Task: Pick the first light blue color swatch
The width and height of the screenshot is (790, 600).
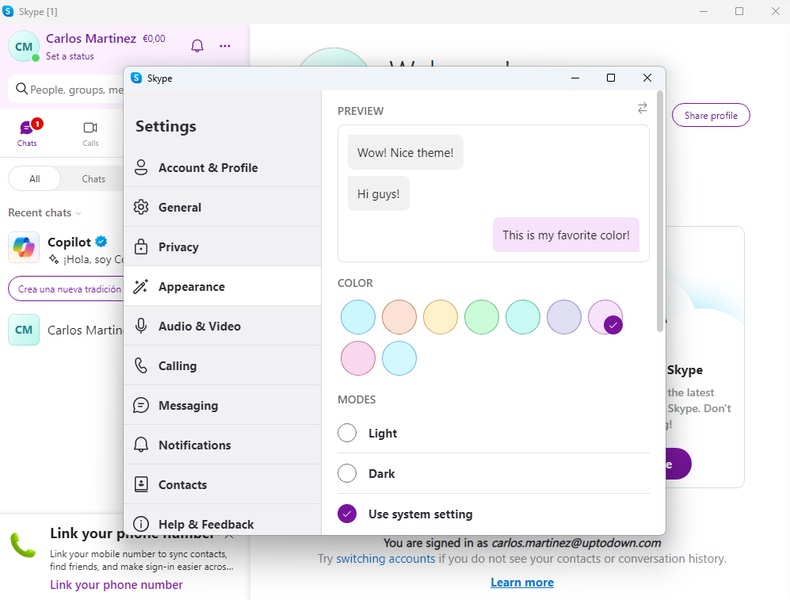Action: click(358, 317)
